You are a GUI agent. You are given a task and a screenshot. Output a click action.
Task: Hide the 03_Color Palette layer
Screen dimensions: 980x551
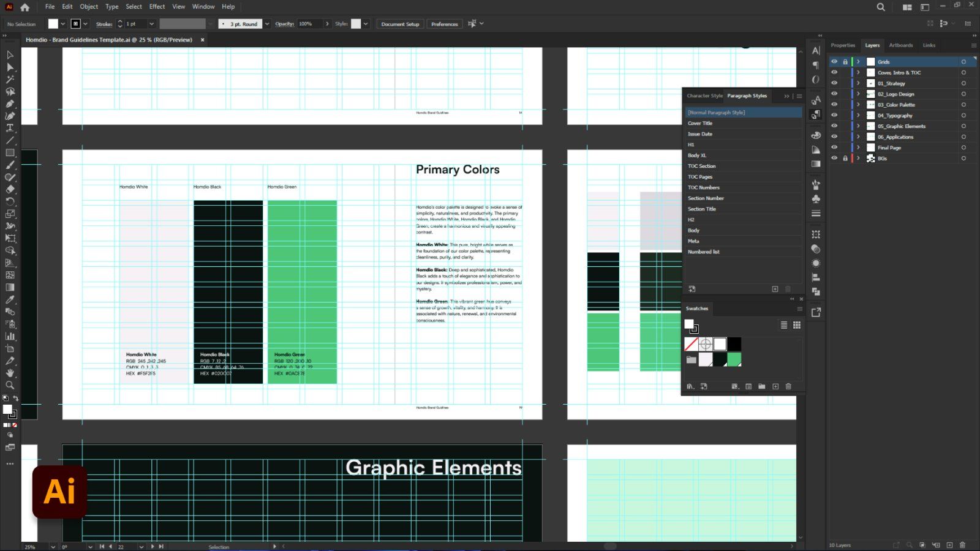pos(834,105)
